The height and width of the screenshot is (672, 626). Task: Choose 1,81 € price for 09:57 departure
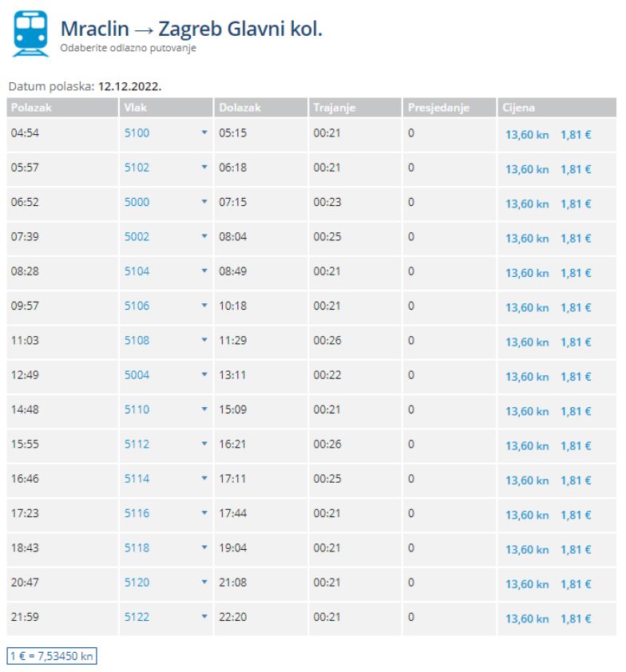(x=576, y=308)
